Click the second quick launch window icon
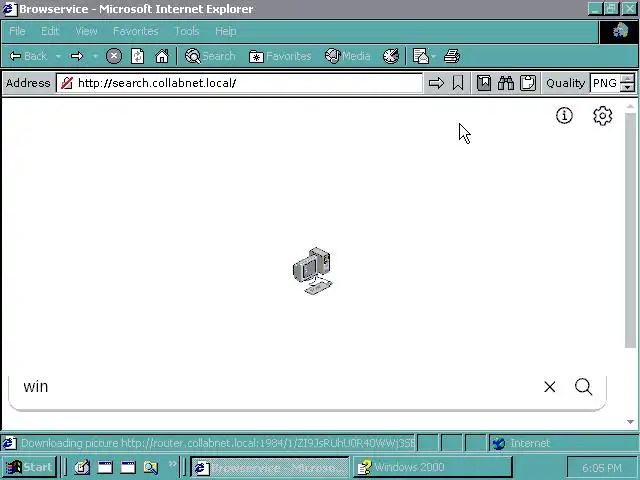Screen dimensions: 640x480 (105, 467)
